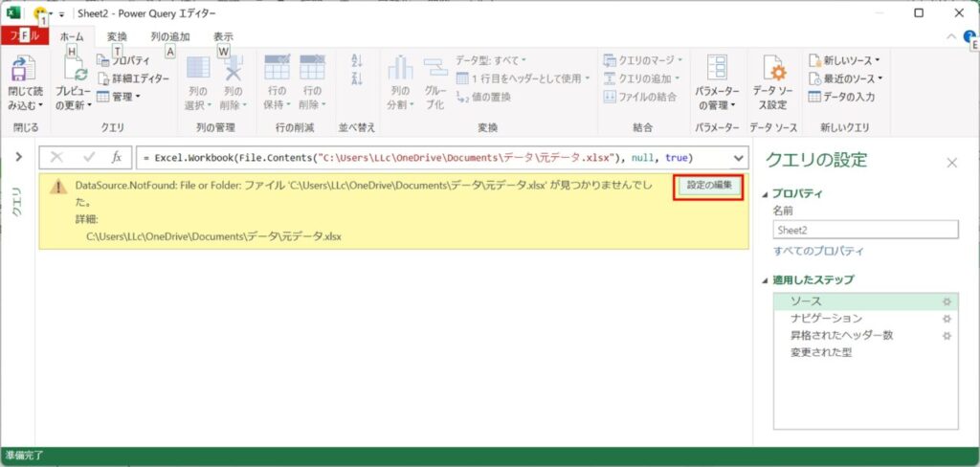
Task: Switch to the 変換 ribbon tab
Action: (x=117, y=36)
